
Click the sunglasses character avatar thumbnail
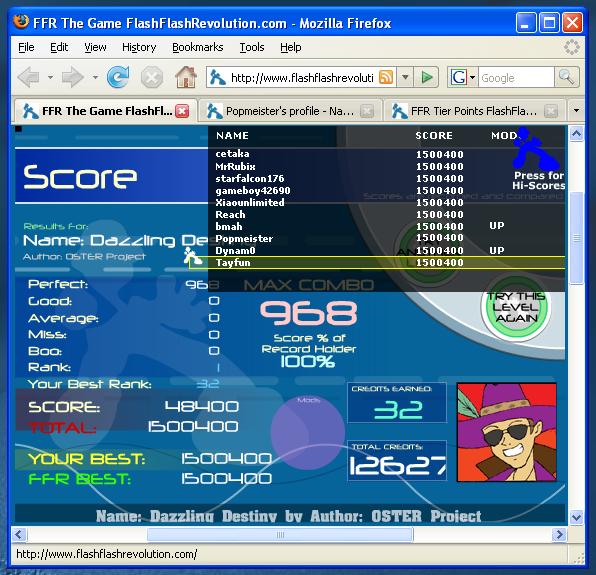coord(506,432)
